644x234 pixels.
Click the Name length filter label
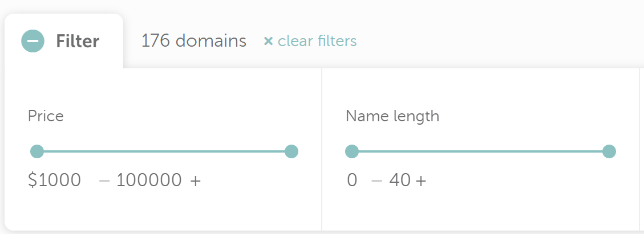coord(392,116)
